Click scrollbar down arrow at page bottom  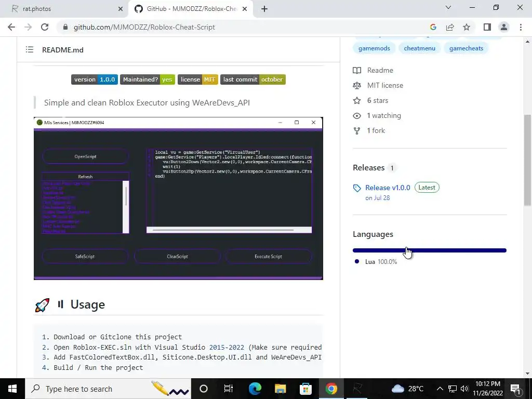click(x=527, y=374)
